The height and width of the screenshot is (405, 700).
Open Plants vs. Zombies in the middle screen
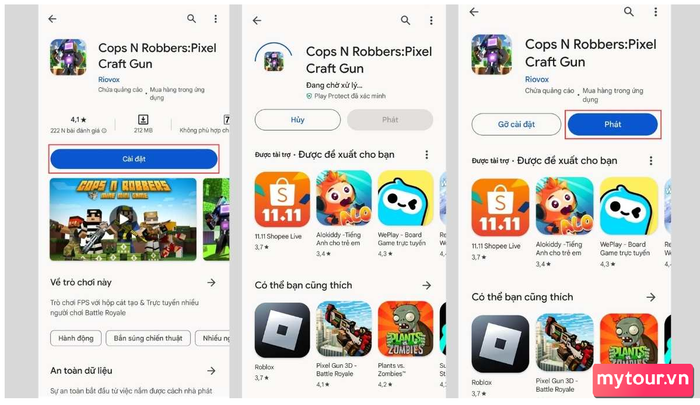pos(405,330)
